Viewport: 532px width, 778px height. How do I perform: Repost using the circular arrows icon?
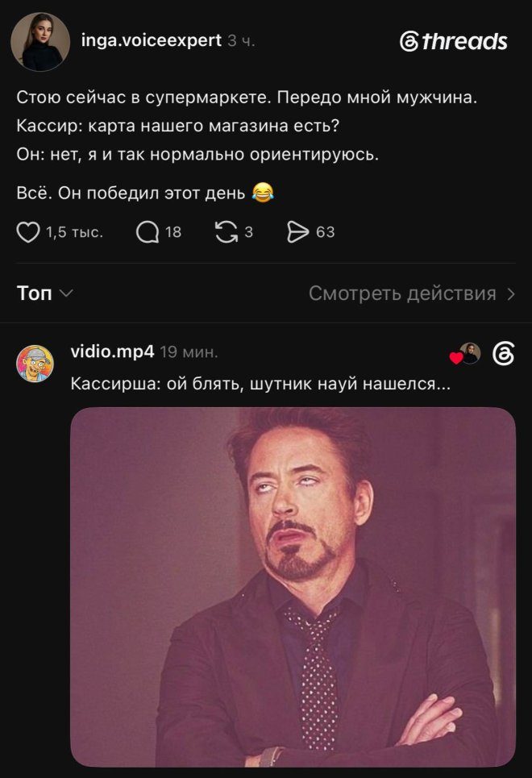tap(227, 232)
